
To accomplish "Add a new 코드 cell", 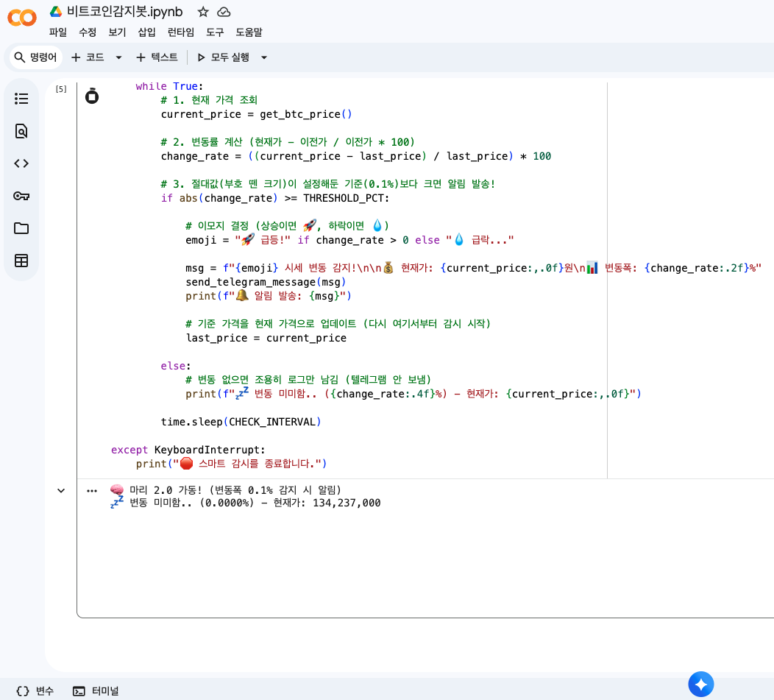I will pyautogui.click(x=88, y=57).
